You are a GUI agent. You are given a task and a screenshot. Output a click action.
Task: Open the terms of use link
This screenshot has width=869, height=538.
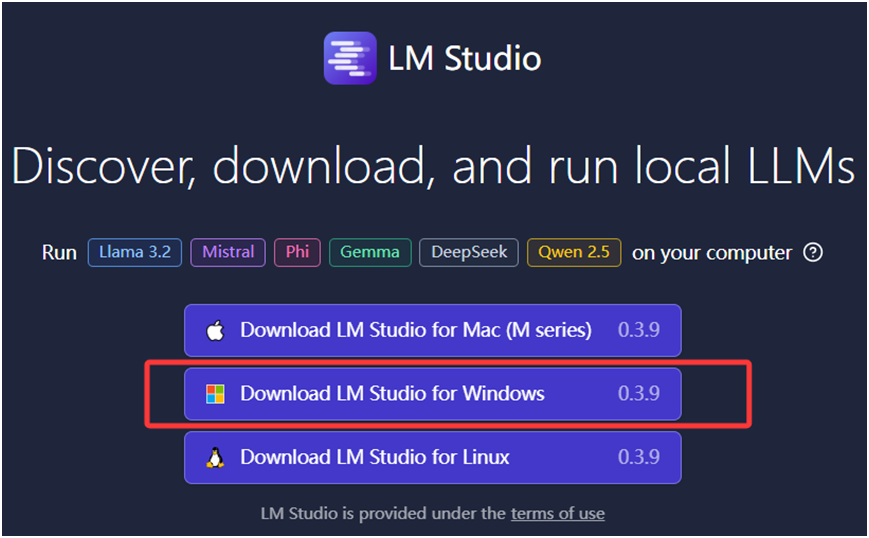click(x=558, y=514)
